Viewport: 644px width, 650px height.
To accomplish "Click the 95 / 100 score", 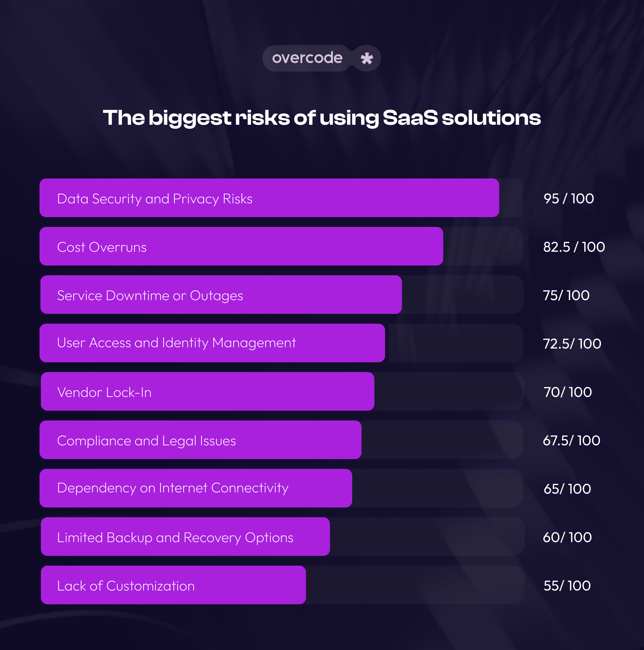I will pos(569,198).
